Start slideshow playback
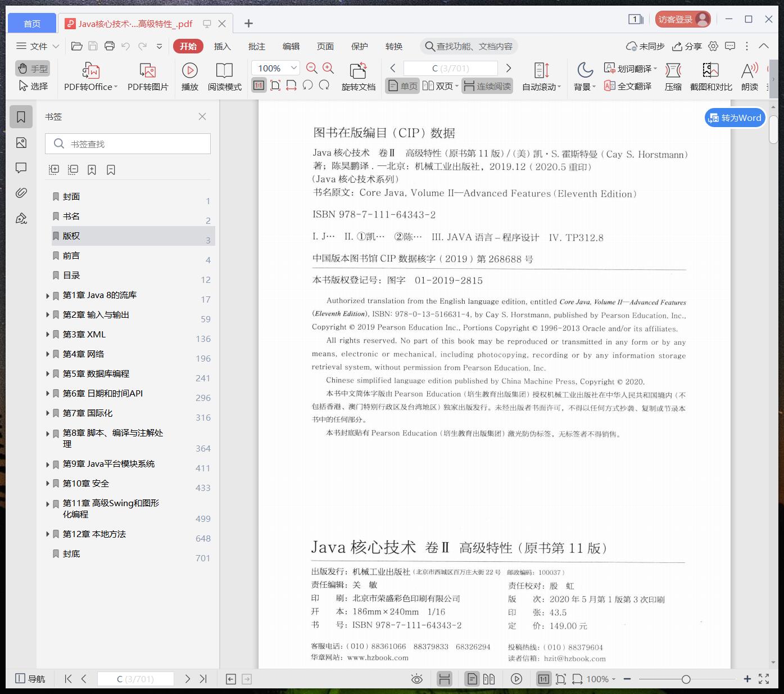Screen dimensions: 784x694 tap(189, 76)
